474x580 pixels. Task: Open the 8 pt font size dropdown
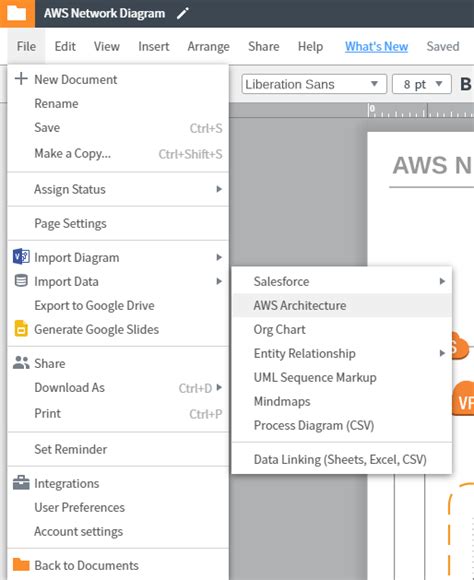tap(422, 84)
